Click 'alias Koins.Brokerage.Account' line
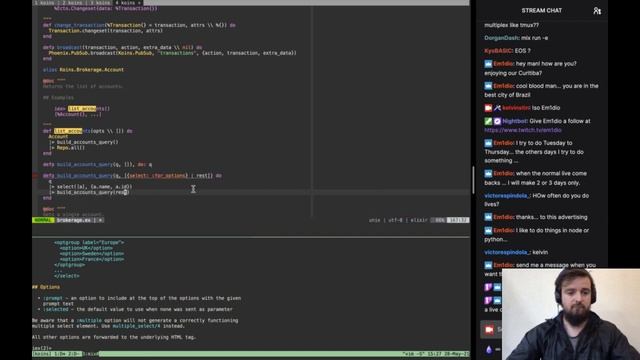This screenshot has width=640, height=360. [83, 70]
